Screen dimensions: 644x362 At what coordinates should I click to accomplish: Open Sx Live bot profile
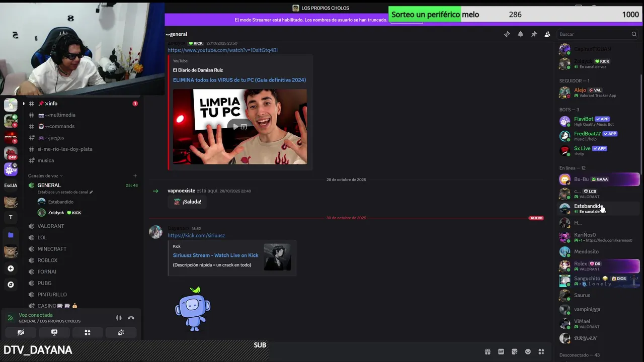point(598,150)
